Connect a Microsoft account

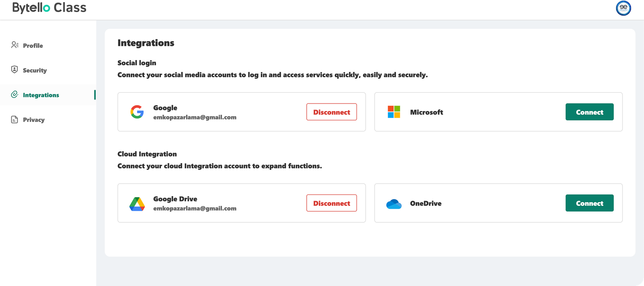coord(589,112)
